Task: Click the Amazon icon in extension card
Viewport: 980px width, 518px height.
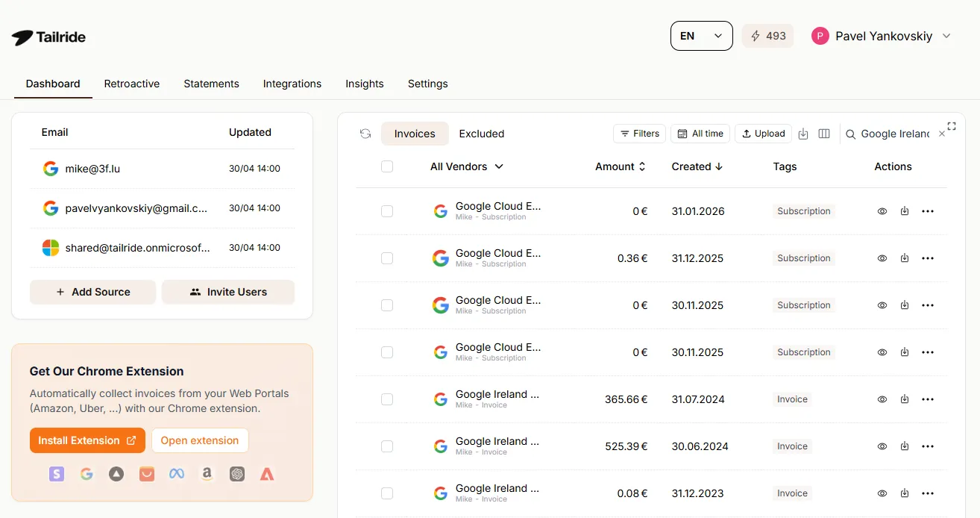Action: click(207, 473)
